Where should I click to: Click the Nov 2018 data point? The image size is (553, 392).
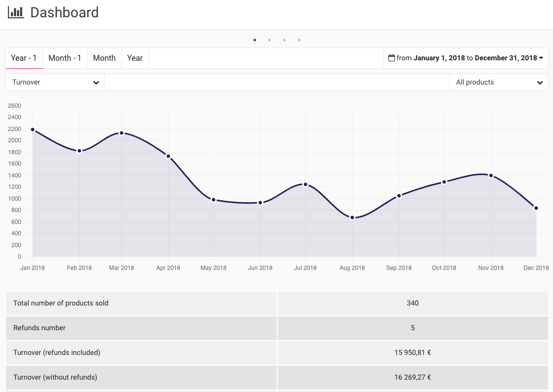[x=491, y=175]
